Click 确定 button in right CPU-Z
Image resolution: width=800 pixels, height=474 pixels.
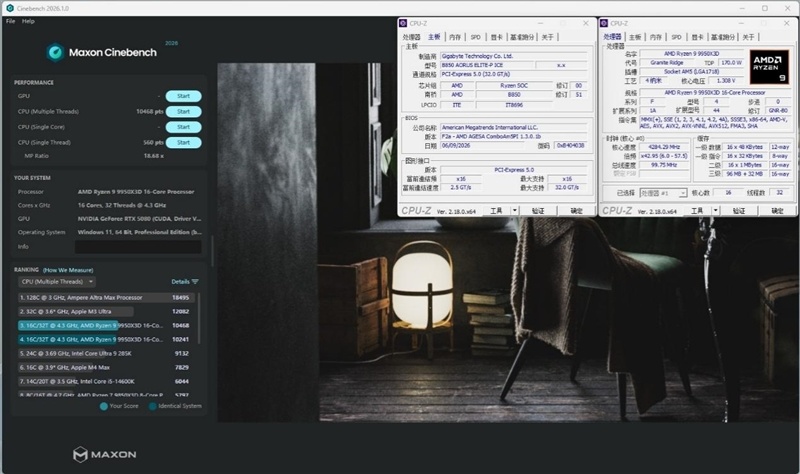coord(777,211)
